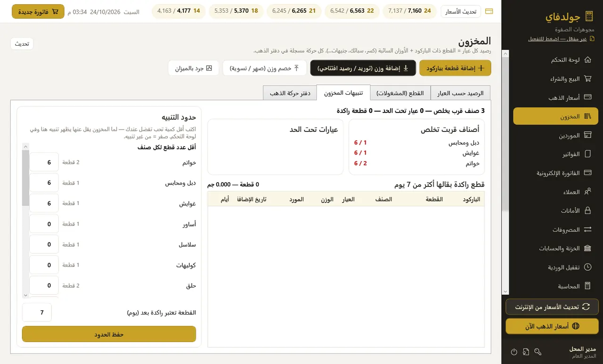Click the دبل ومحابس minimum quantity field

click(44, 183)
